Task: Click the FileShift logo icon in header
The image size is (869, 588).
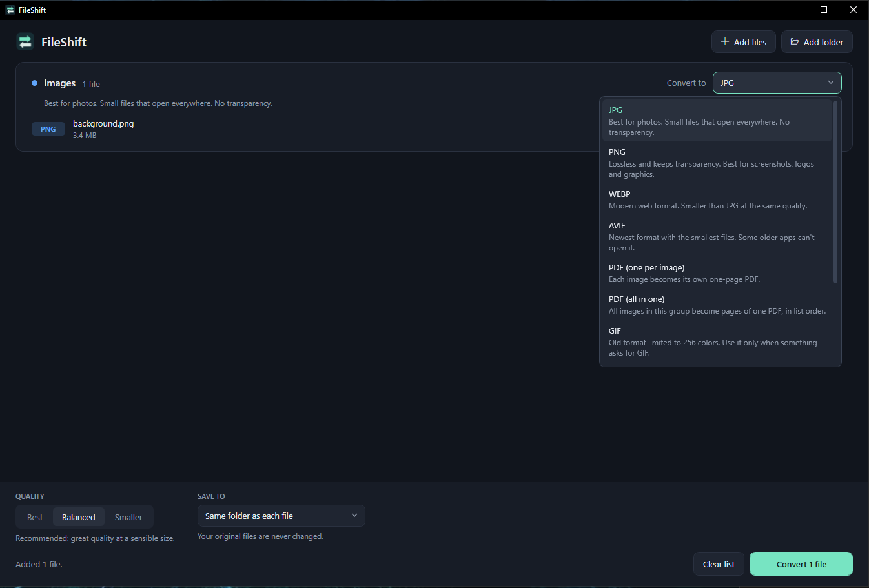Action: [25, 42]
